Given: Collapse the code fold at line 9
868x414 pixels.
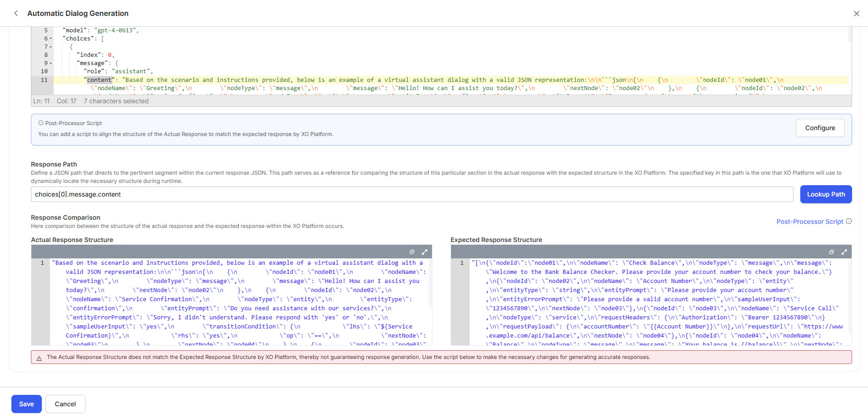Looking at the screenshot, I should (x=50, y=63).
